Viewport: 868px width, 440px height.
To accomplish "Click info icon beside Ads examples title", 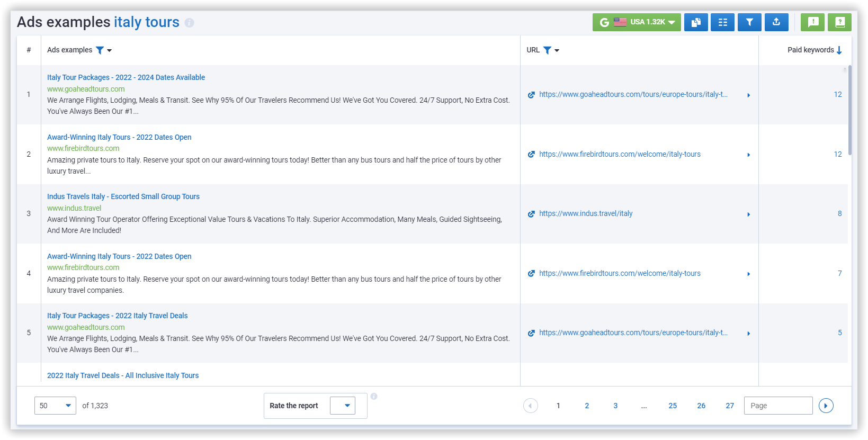I will pos(189,23).
